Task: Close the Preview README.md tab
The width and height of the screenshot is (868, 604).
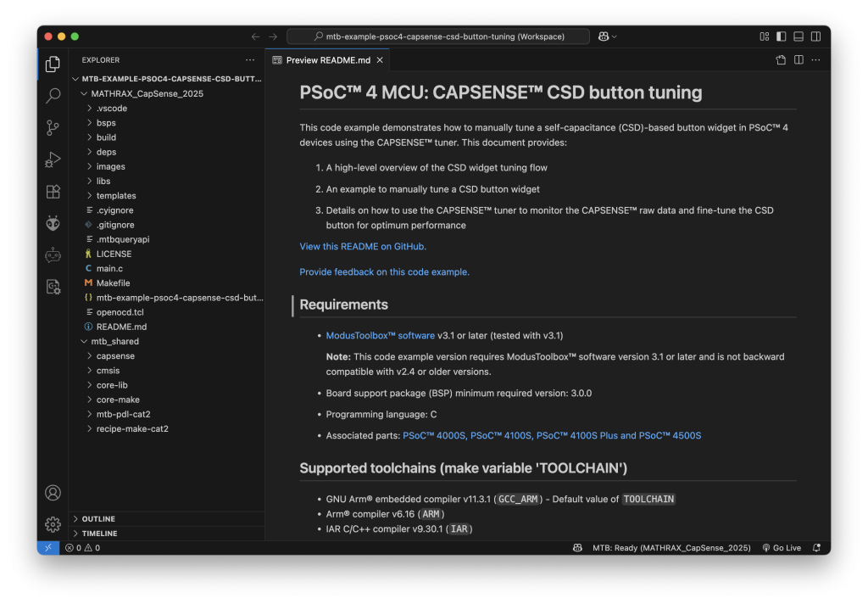Action: 380,60
